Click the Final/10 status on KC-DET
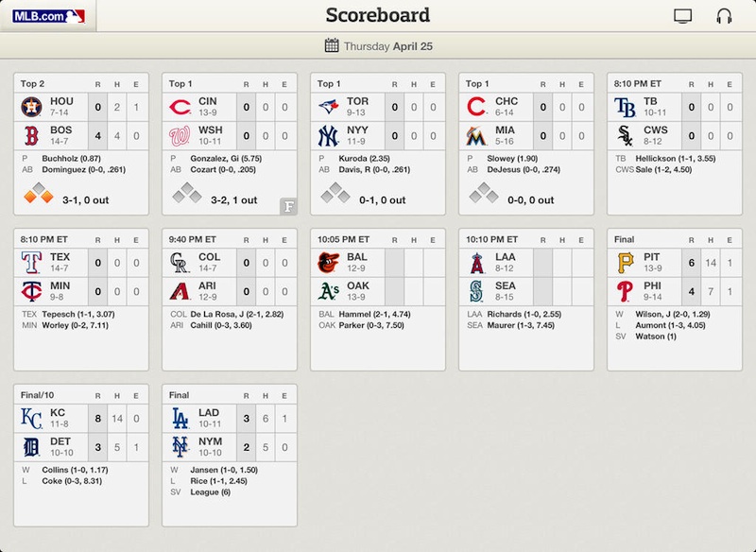 pyautogui.click(x=37, y=395)
